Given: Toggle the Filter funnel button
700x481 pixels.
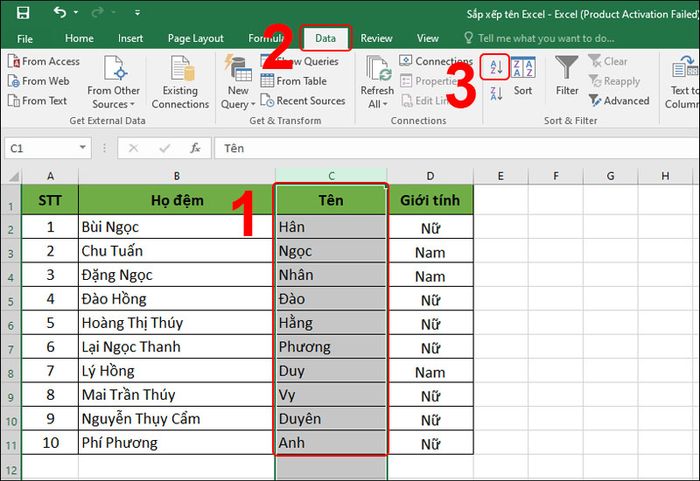Looking at the screenshot, I should pyautogui.click(x=567, y=76).
